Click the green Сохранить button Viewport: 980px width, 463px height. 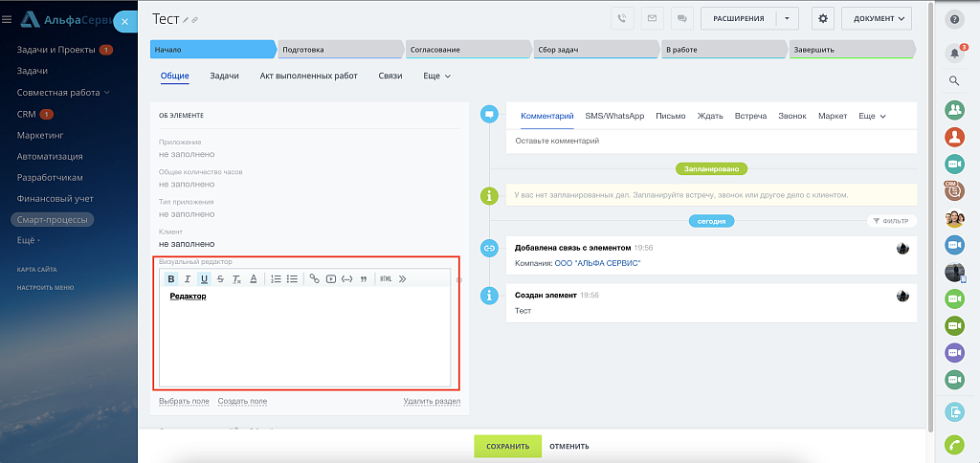point(507,446)
